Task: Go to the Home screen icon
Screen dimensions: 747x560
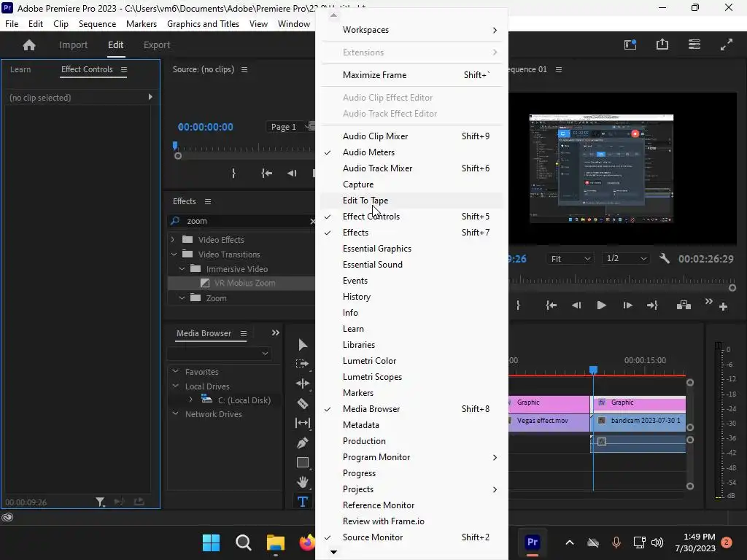Action: tap(29, 44)
